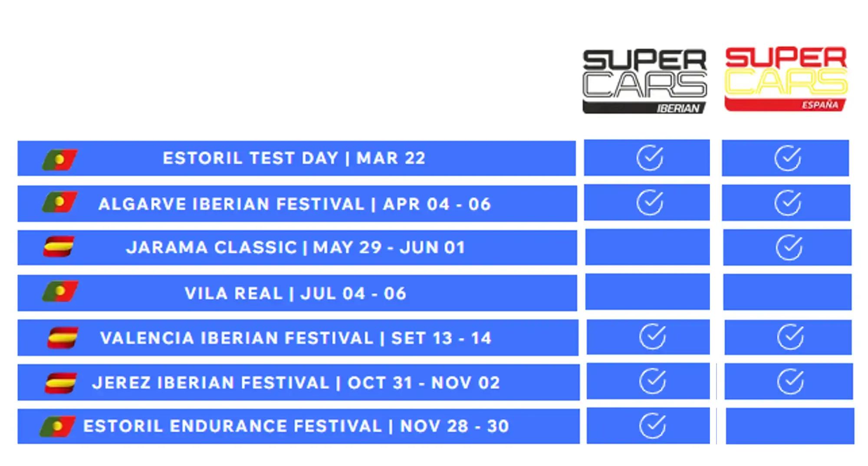Click the Supercars España logo

786,79
